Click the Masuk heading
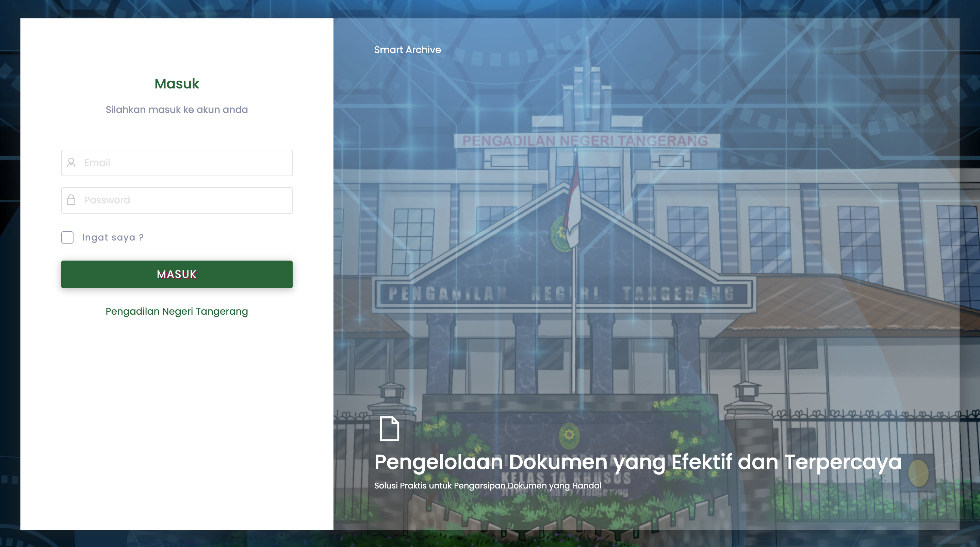980x547 pixels. 177,84
